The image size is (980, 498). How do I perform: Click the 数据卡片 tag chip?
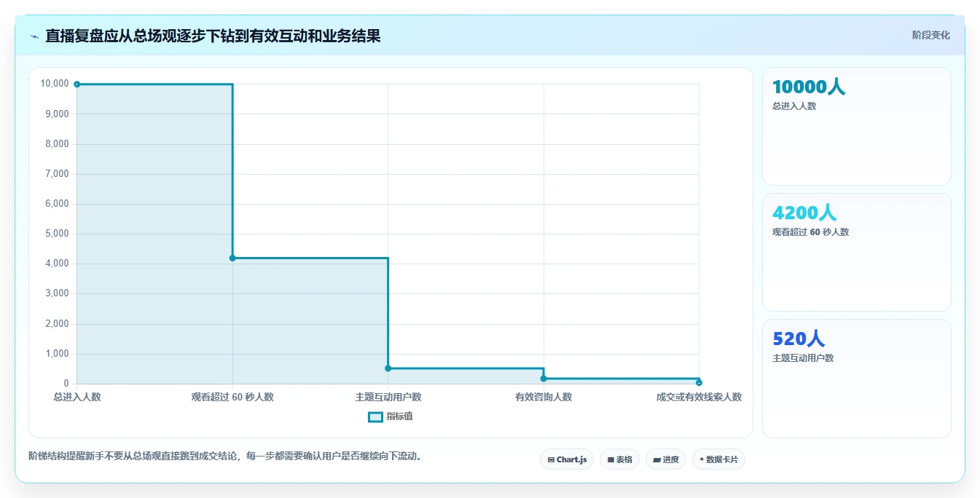718,459
